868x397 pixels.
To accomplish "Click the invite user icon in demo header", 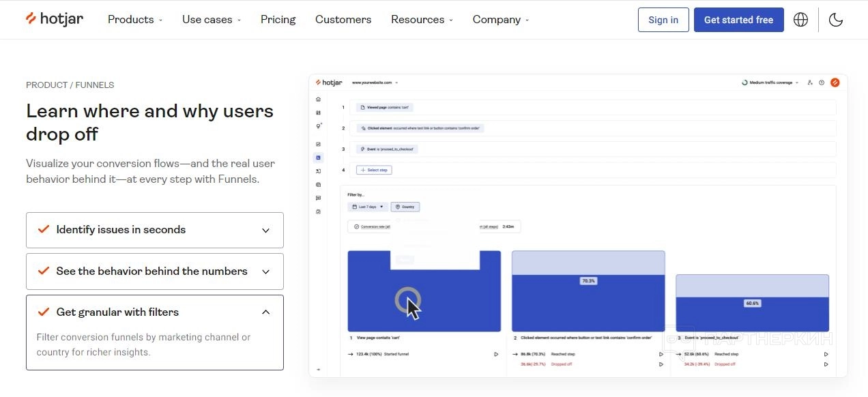I will click(x=810, y=83).
